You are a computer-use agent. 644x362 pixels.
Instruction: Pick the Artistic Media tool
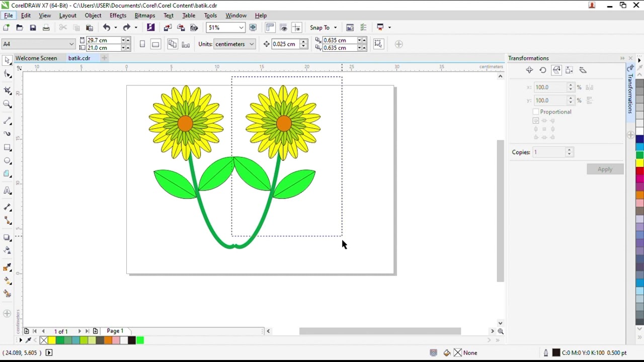7,134
